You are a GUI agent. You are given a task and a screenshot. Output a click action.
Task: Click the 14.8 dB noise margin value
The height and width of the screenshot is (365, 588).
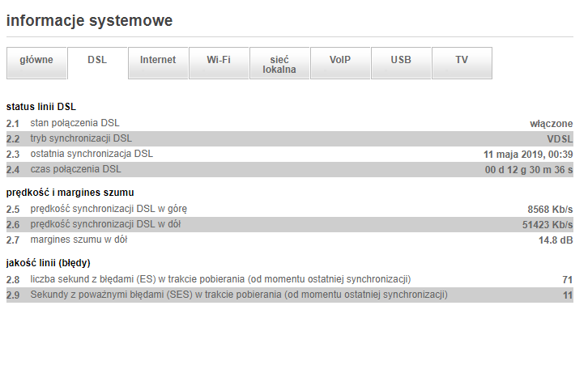point(556,240)
